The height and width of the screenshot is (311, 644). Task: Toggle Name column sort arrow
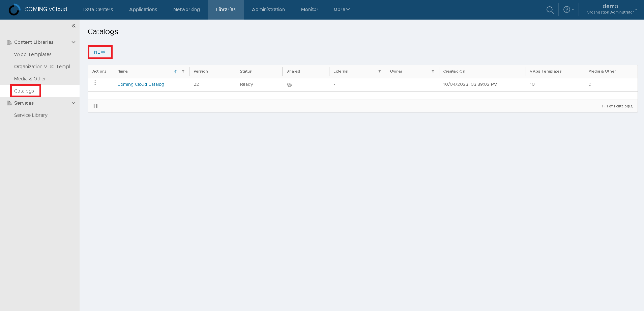tap(176, 71)
